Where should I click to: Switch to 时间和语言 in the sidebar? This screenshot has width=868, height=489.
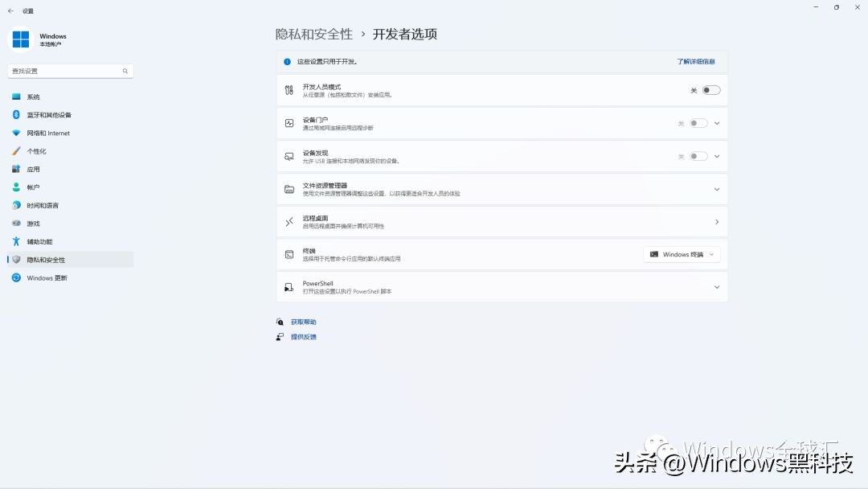pos(18,205)
